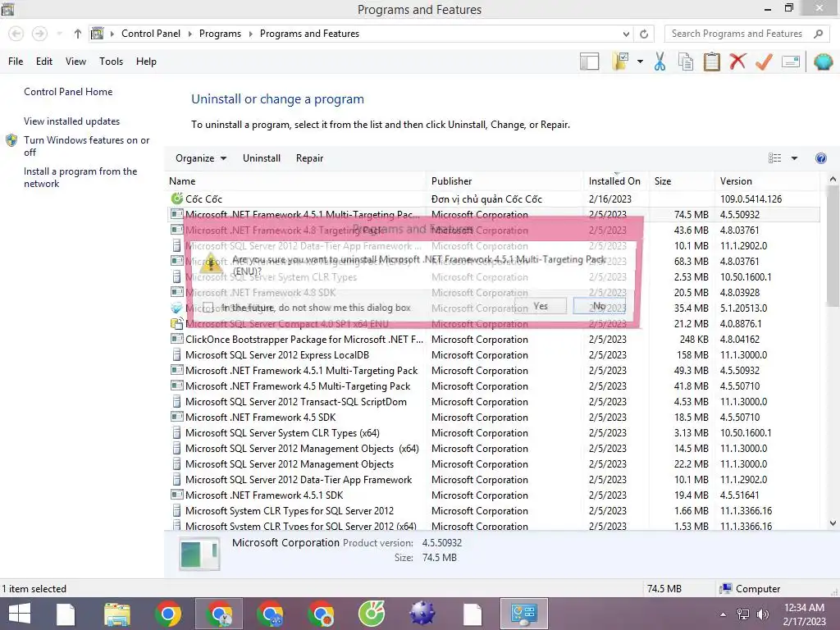Click Turn Windows features on or off
Screen dimensions: 840x630
pyautogui.click(x=86, y=146)
